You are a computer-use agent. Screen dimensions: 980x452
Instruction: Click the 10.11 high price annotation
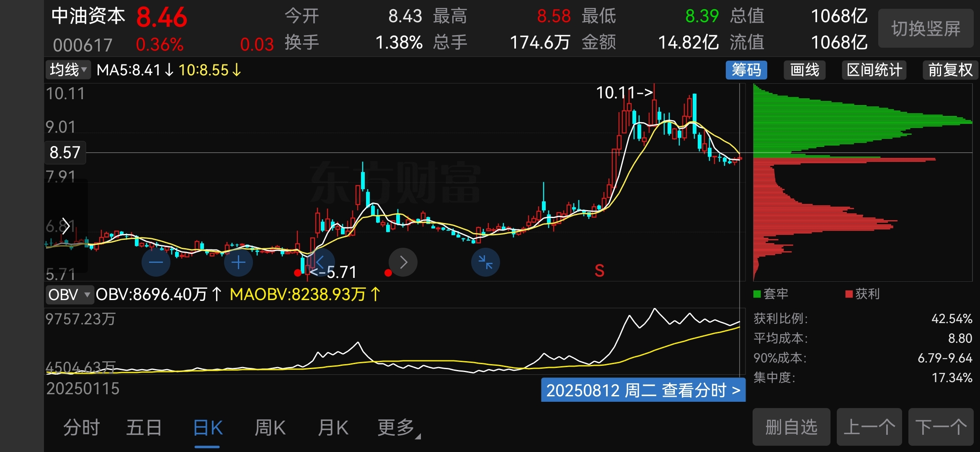pyautogui.click(x=624, y=92)
